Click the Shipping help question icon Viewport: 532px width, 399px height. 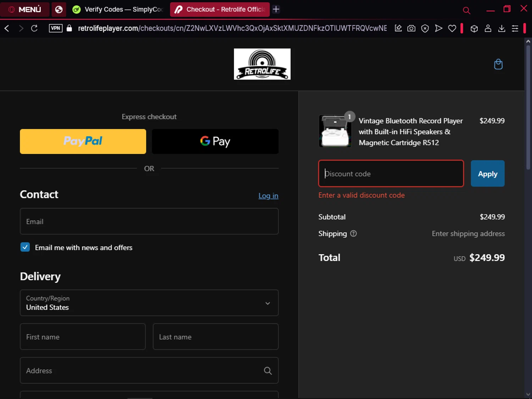(x=353, y=233)
